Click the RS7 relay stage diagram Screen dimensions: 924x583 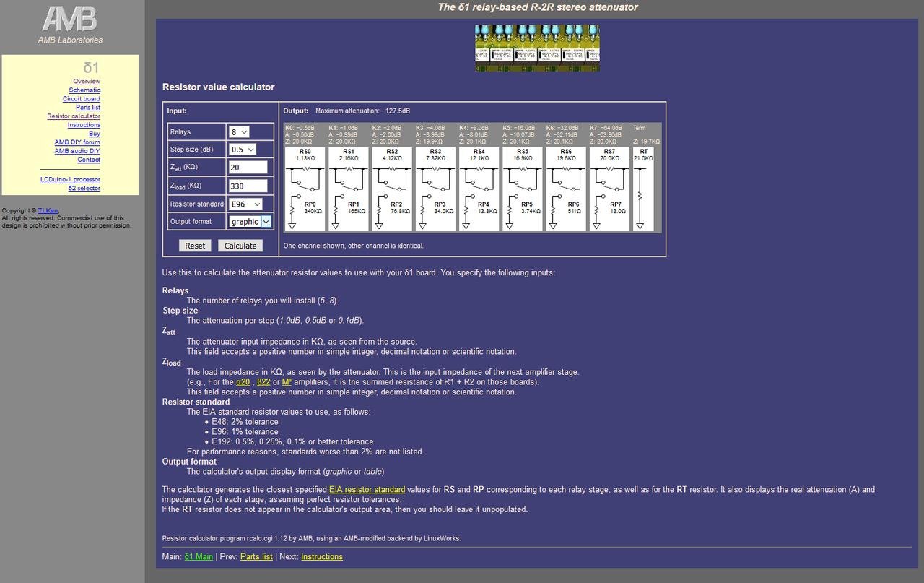pos(609,189)
